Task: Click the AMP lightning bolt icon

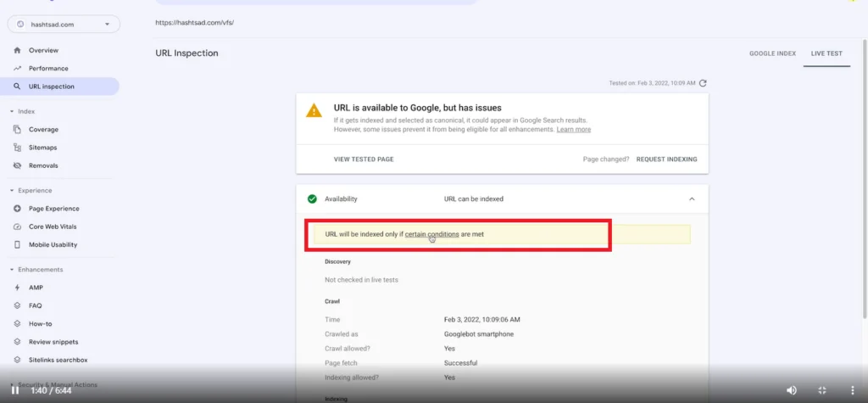Action: (x=17, y=288)
